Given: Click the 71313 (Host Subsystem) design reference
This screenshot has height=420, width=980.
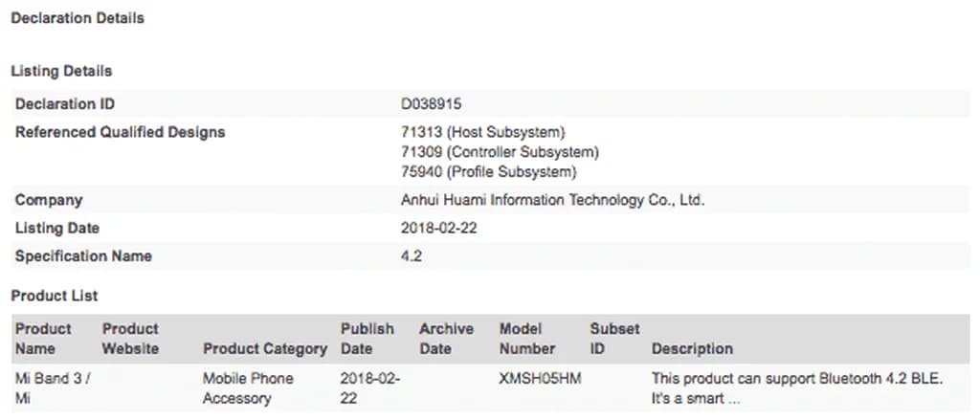Looking at the screenshot, I should pyautogui.click(x=483, y=132).
